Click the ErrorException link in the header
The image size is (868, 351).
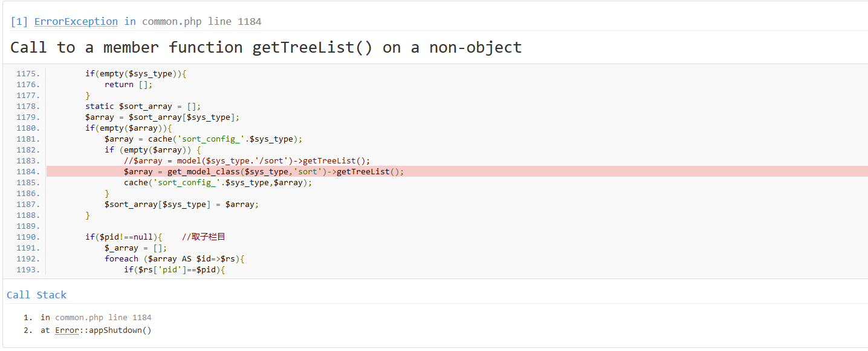[x=76, y=22]
